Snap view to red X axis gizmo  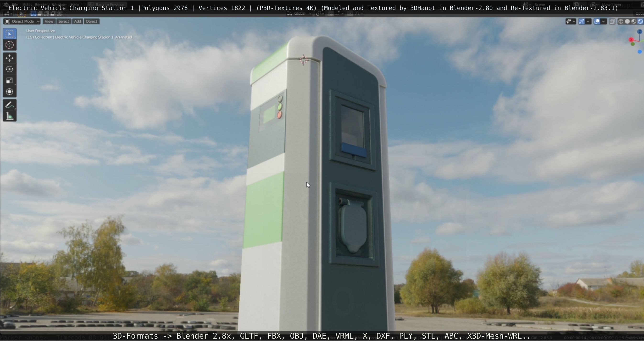pos(631,40)
